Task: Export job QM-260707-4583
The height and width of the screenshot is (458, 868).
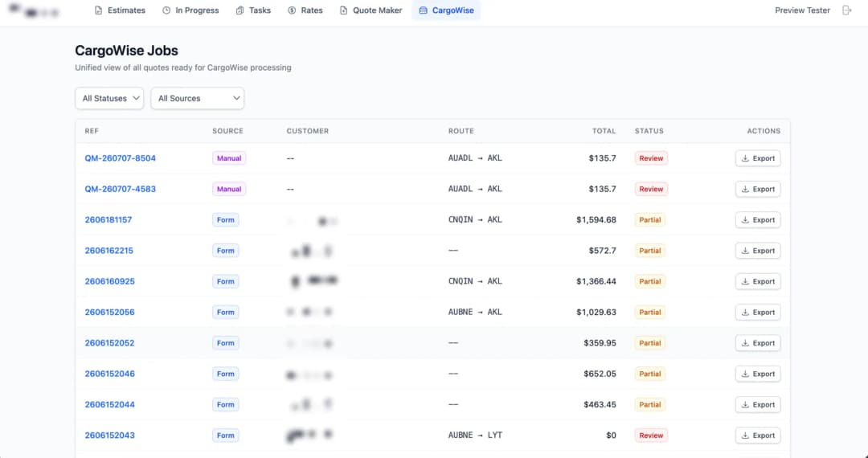Action: pyautogui.click(x=758, y=189)
